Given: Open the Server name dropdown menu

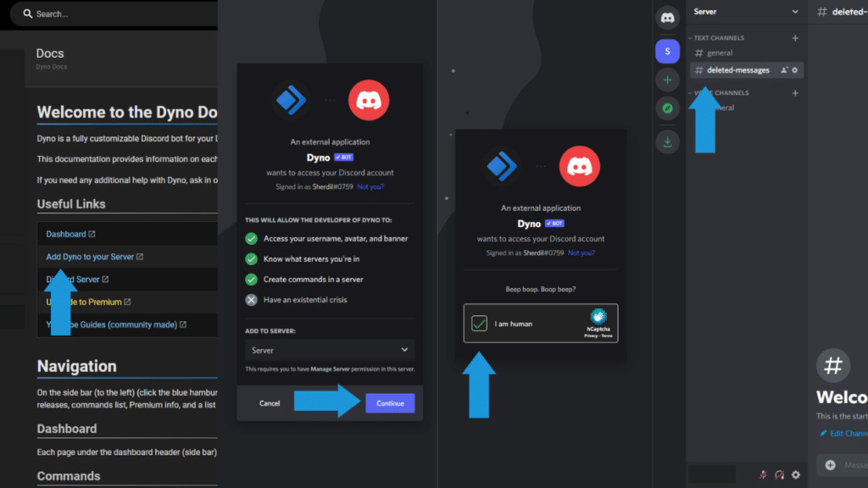Looking at the screenshot, I should (x=746, y=12).
